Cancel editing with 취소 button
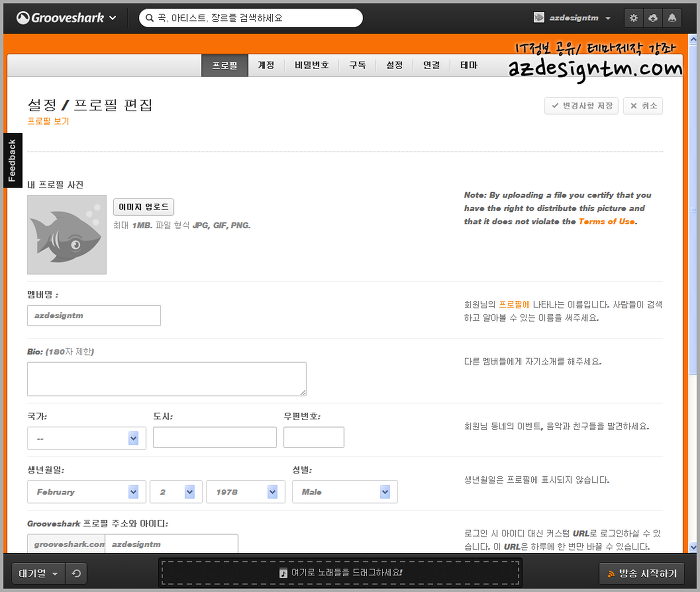The width and height of the screenshot is (700, 592). point(643,106)
